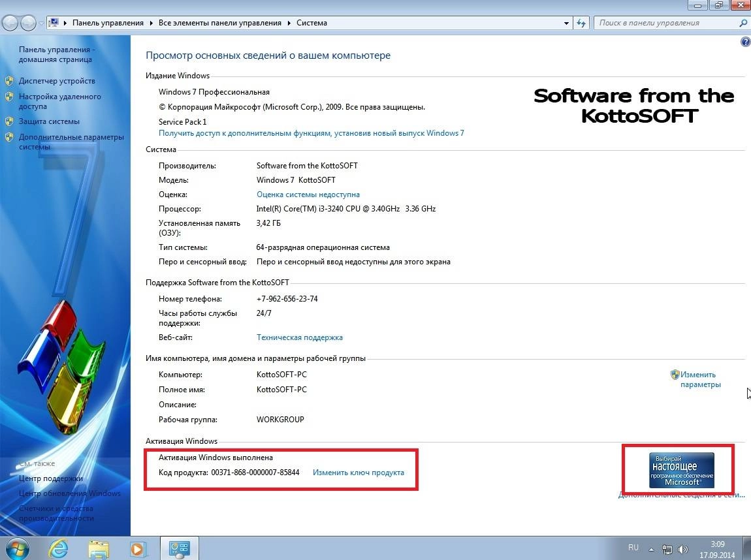This screenshot has width=751, height=560.
Task: Click the network icon in system tray
Action: (x=667, y=550)
